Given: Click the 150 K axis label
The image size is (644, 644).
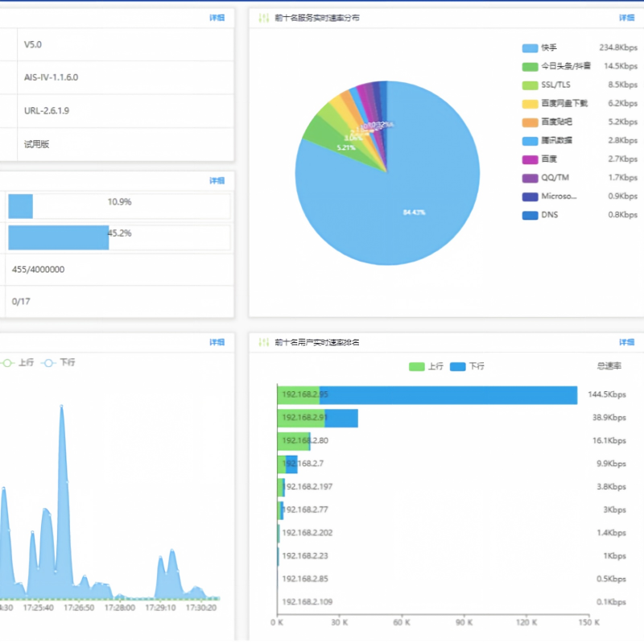Looking at the screenshot, I should [589, 622].
